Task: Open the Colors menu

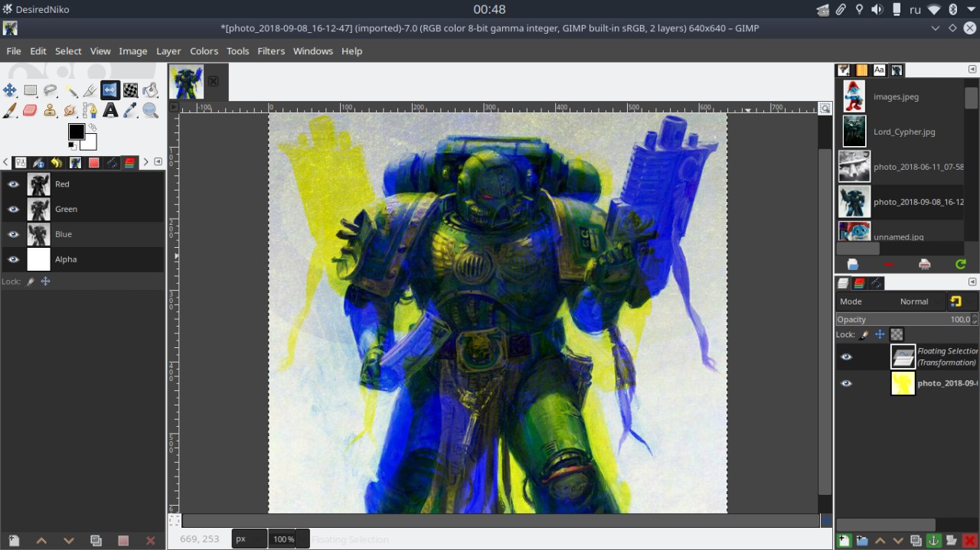Action: point(204,51)
